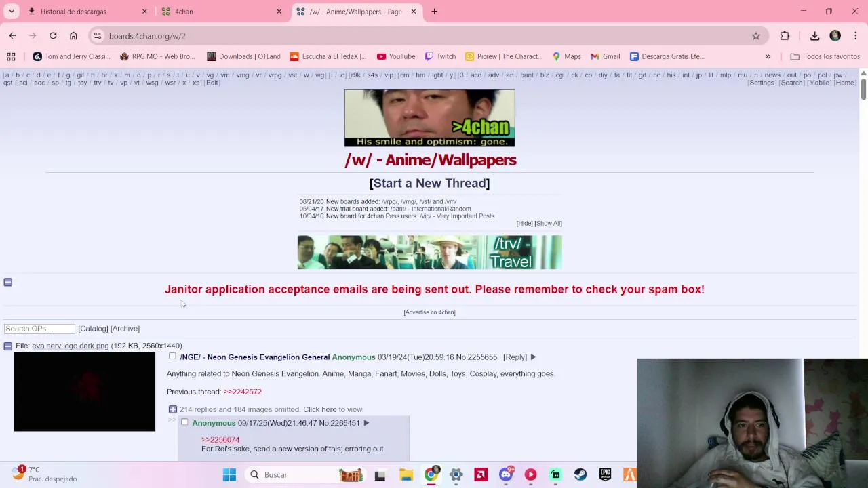Click here to view omitted replies
The width and height of the screenshot is (868, 488).
[319, 409]
